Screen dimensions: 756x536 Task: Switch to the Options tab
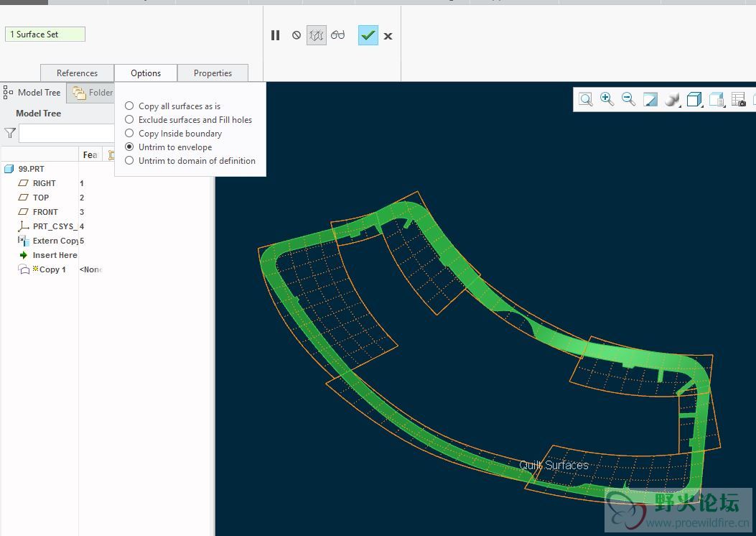coord(146,73)
